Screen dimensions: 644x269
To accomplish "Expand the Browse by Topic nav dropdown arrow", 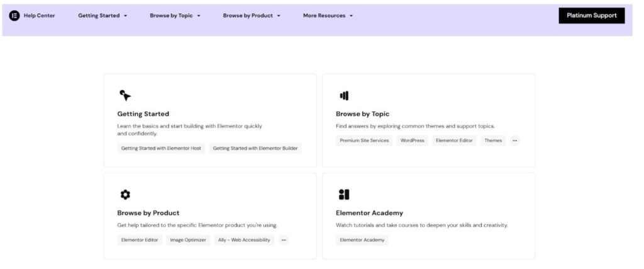I will point(198,16).
